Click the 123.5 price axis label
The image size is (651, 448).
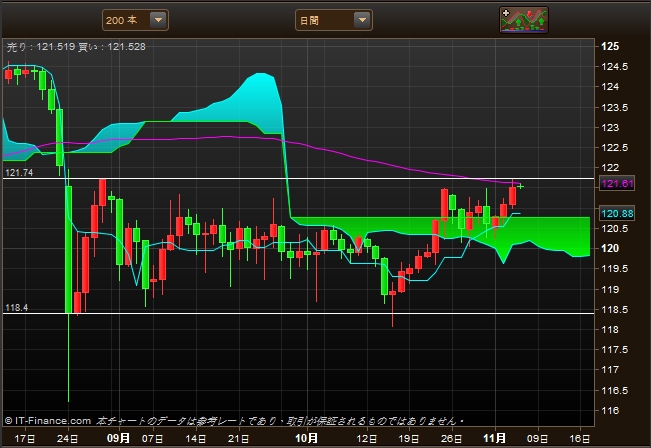coord(614,108)
